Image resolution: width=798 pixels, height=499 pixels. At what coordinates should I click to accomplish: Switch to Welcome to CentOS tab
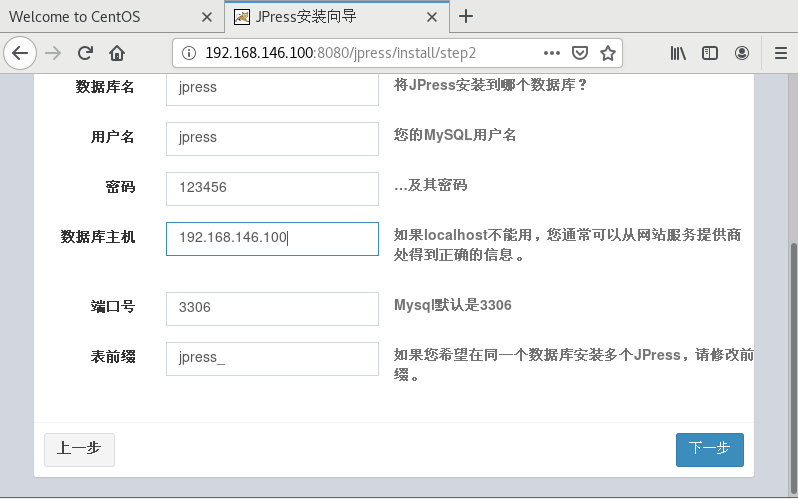(112, 17)
